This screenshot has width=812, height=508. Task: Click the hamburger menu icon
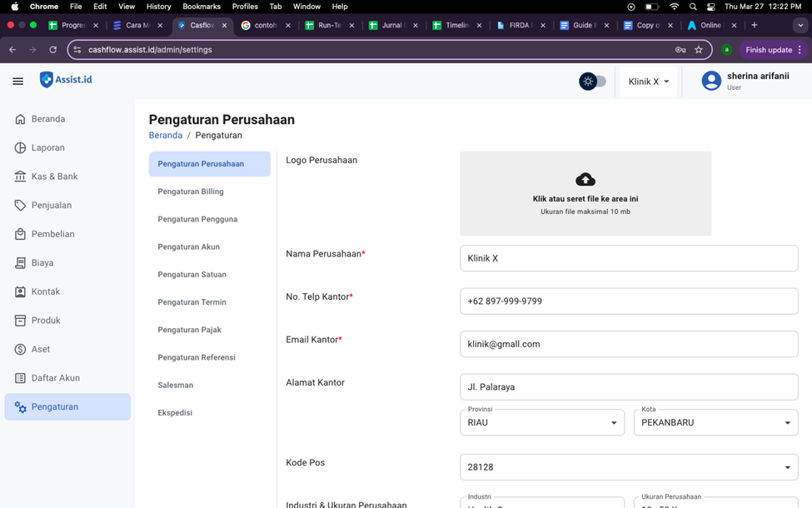click(x=17, y=81)
